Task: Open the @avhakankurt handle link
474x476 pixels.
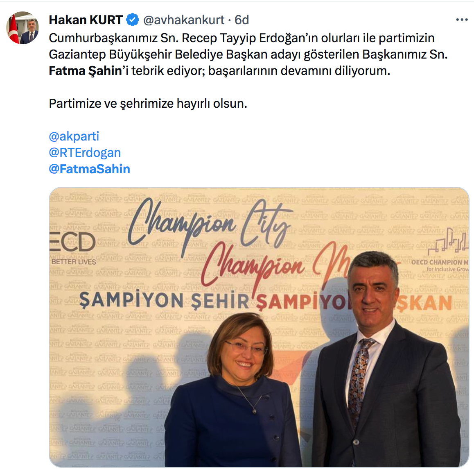Action: coord(183,20)
